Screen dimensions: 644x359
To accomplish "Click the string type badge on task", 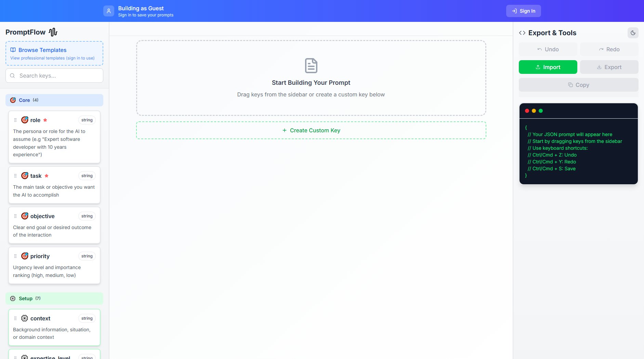I will 87,176.
